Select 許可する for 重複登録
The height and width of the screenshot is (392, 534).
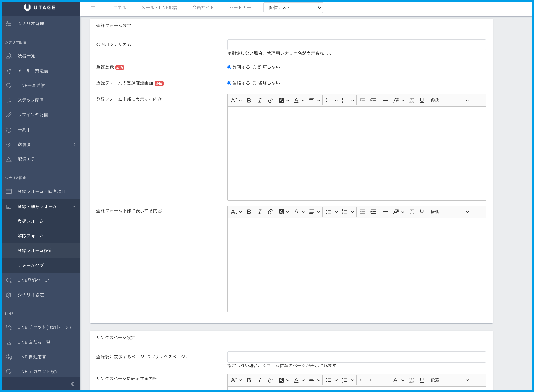click(229, 67)
